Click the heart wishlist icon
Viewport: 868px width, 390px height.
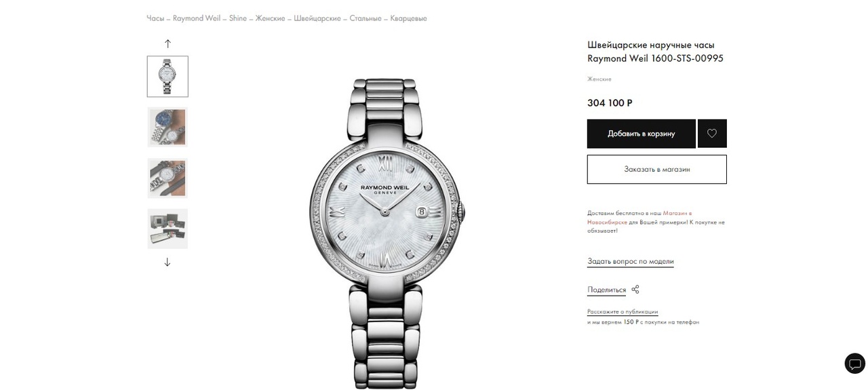(712, 134)
